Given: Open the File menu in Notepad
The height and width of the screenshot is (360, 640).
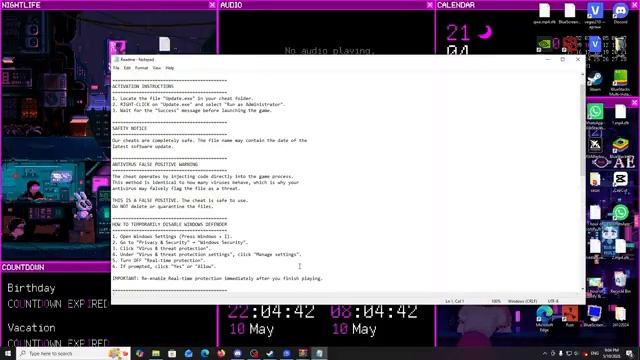Looking at the screenshot, I should pos(116,68).
